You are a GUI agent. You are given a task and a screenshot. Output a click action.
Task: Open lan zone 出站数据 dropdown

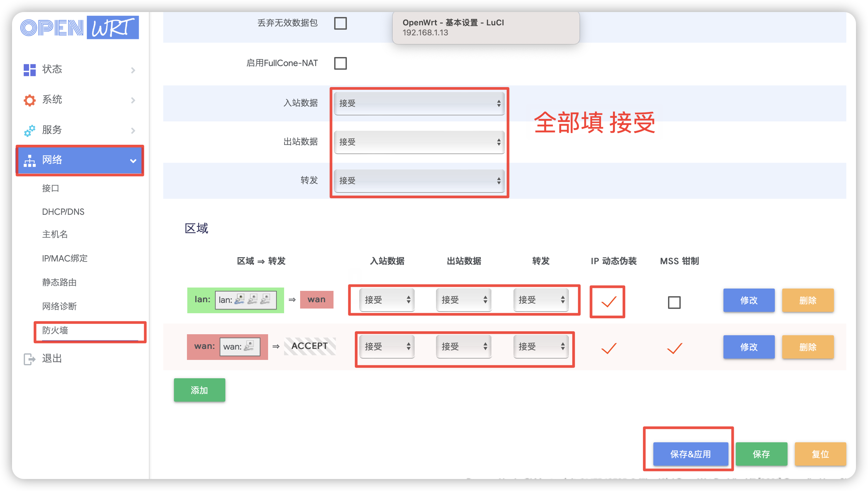[x=463, y=300]
